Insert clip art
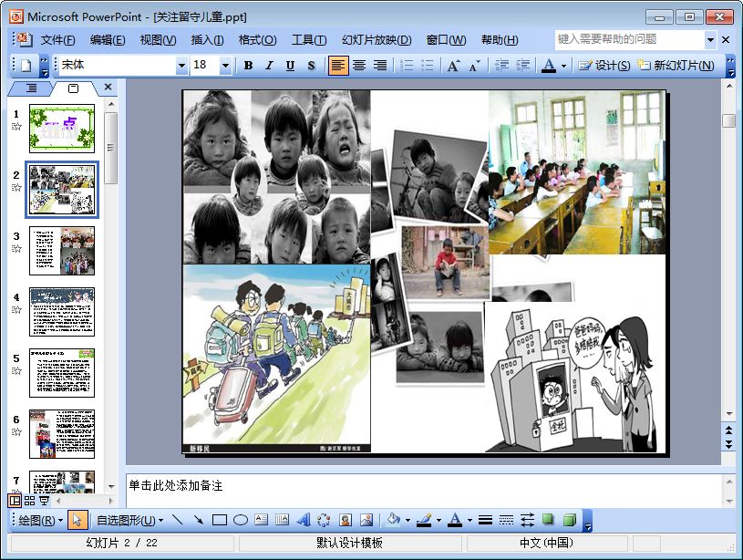This screenshot has width=743, height=560. pyautogui.click(x=346, y=520)
